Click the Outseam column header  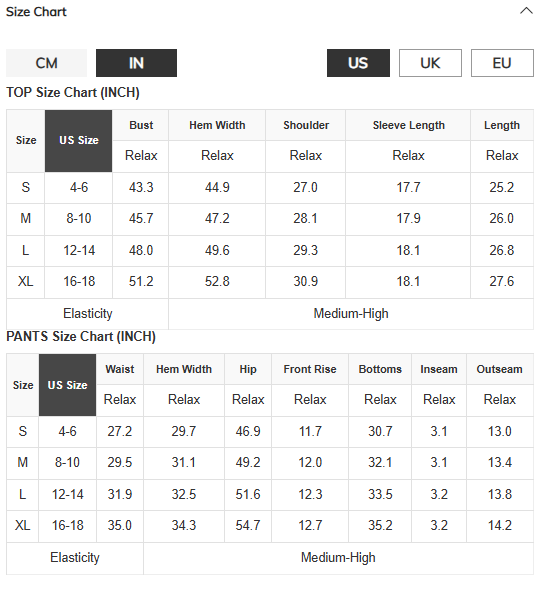pyautogui.click(x=500, y=369)
